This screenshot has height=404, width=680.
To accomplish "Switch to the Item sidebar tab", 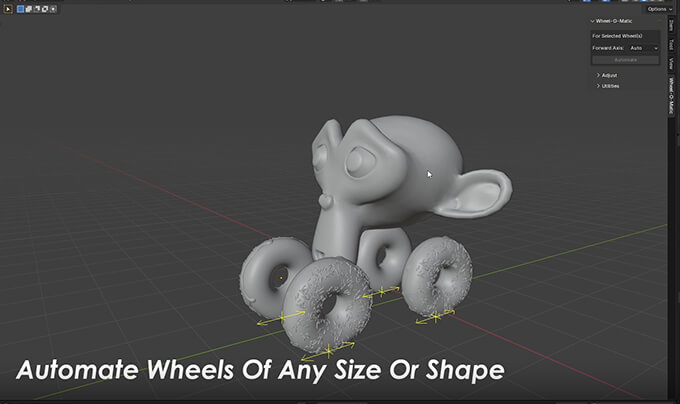I will click(671, 26).
